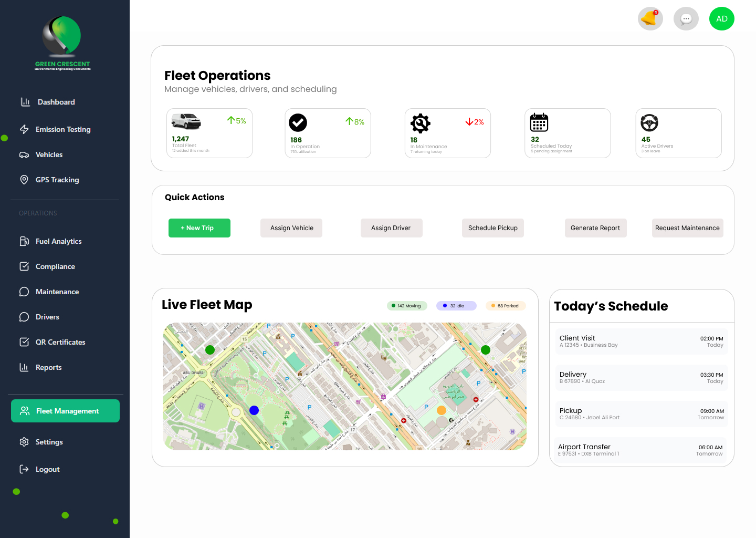Toggle the Idle vehicles map filter
The width and height of the screenshot is (756, 538).
pyautogui.click(x=456, y=305)
